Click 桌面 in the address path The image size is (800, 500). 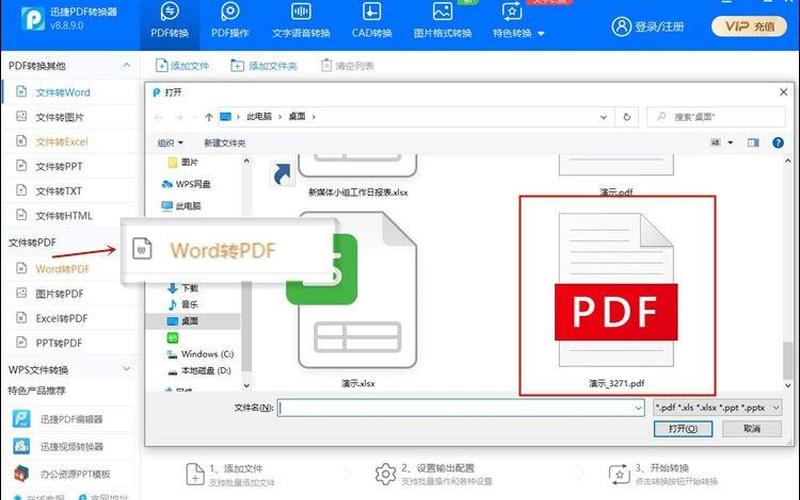297,116
